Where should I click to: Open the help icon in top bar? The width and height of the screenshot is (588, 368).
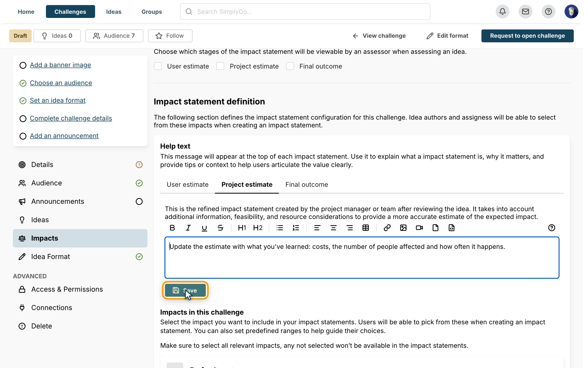[548, 11]
